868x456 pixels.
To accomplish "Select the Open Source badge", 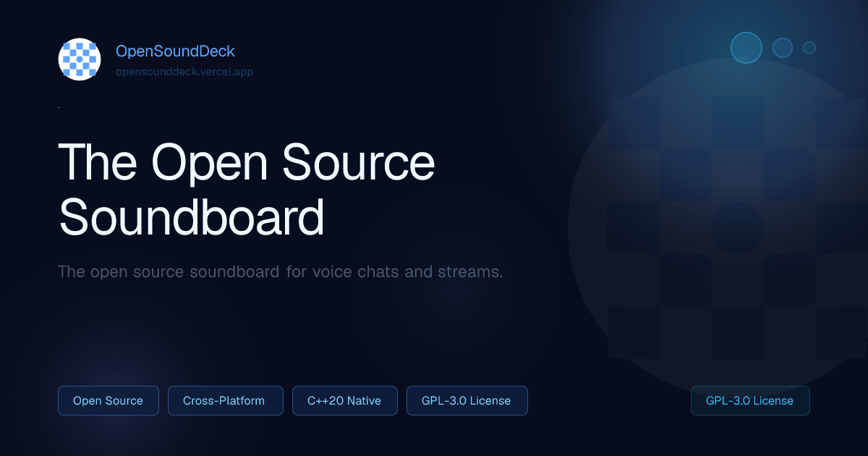I will [x=109, y=400].
